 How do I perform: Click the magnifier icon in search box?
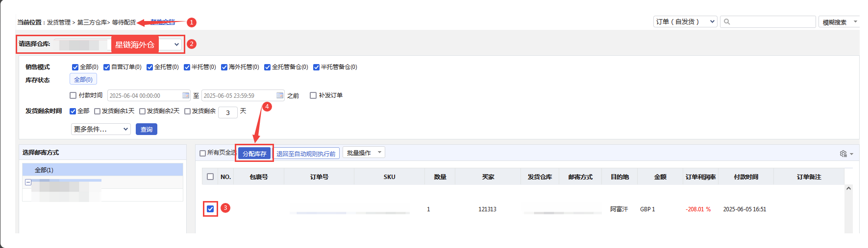point(727,22)
